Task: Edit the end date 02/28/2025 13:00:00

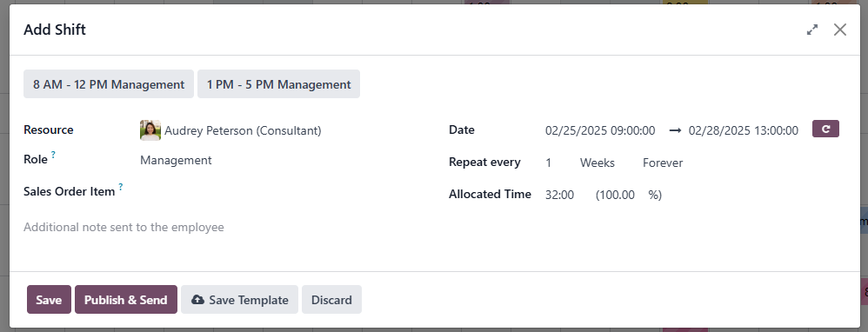Action: pos(744,130)
